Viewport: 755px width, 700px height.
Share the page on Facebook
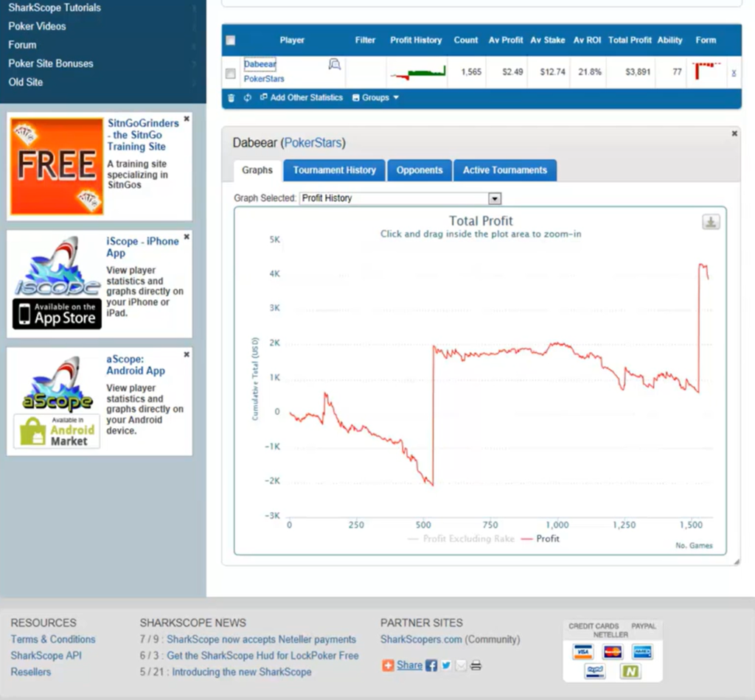[431, 665]
